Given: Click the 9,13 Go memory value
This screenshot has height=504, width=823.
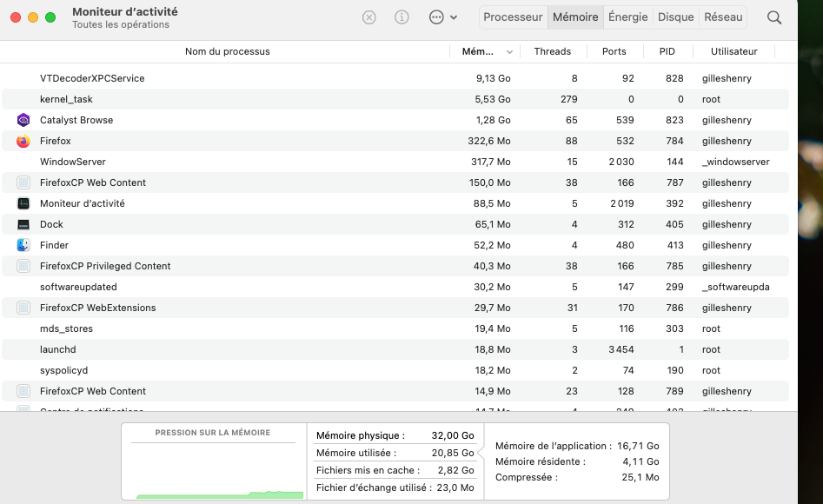Looking at the screenshot, I should click(494, 78).
